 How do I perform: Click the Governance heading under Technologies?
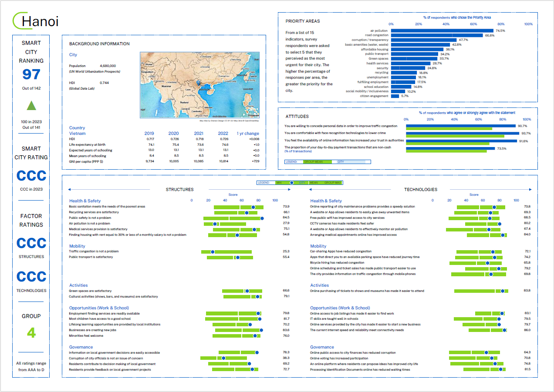pos(322,347)
